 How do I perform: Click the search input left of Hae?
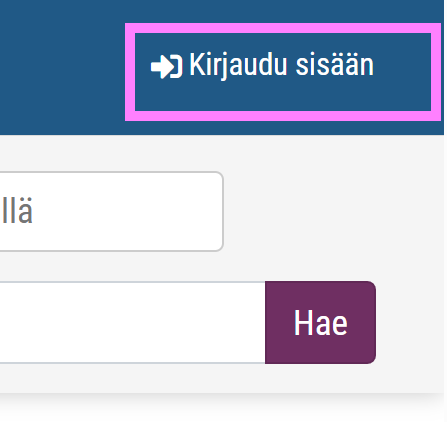point(133,322)
